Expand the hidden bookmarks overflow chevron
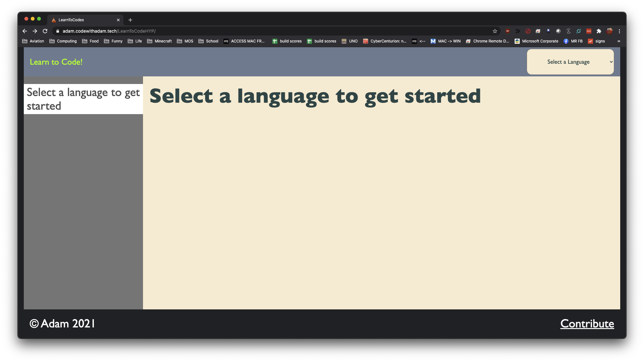Screen dimensions: 644x362 (x=619, y=41)
